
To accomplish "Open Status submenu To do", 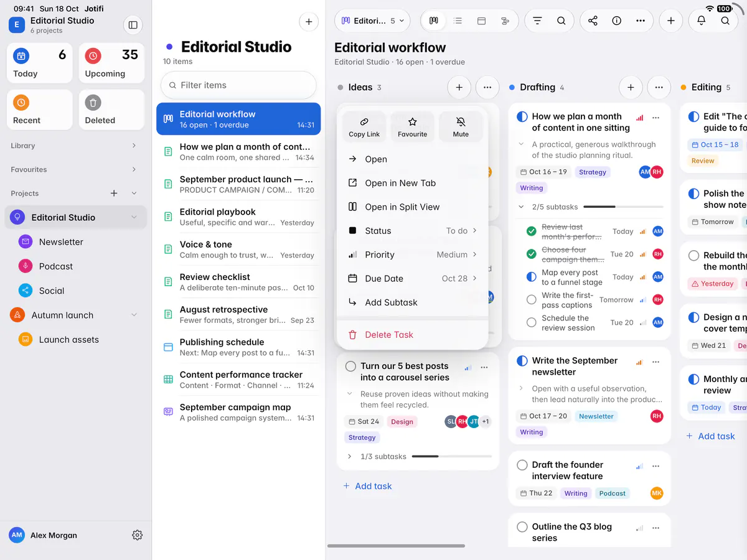I will click(413, 231).
